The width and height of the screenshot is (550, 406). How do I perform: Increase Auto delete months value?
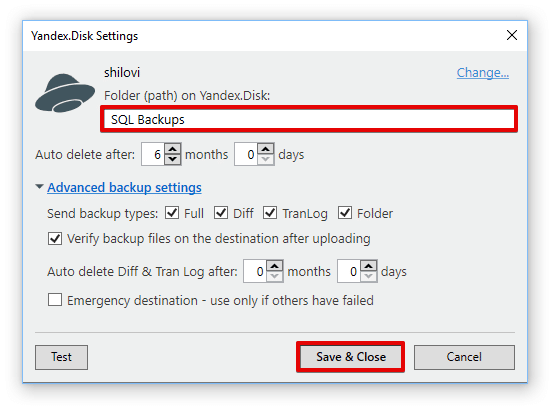click(172, 149)
